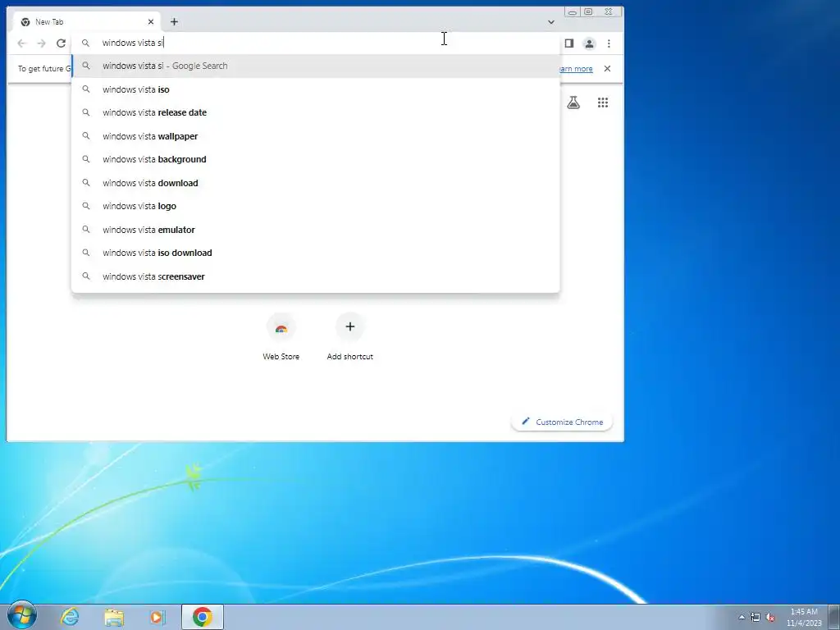840x630 pixels.
Task: Click the Add shortcut plus tile
Action: (x=349, y=336)
